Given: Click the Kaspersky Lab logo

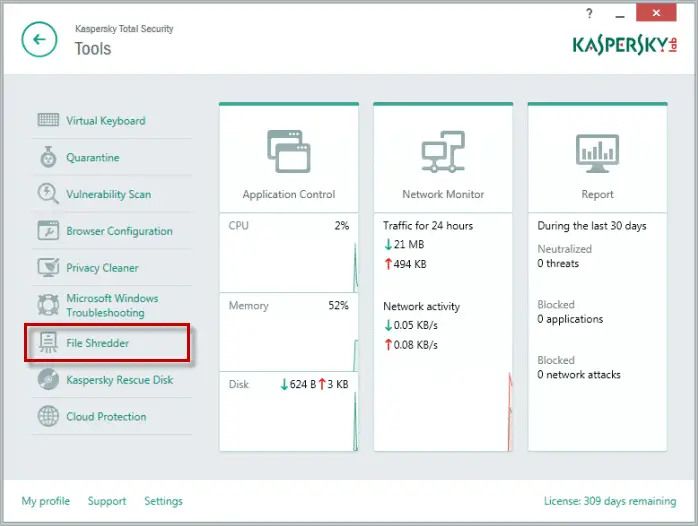Looking at the screenshot, I should tap(625, 45).
